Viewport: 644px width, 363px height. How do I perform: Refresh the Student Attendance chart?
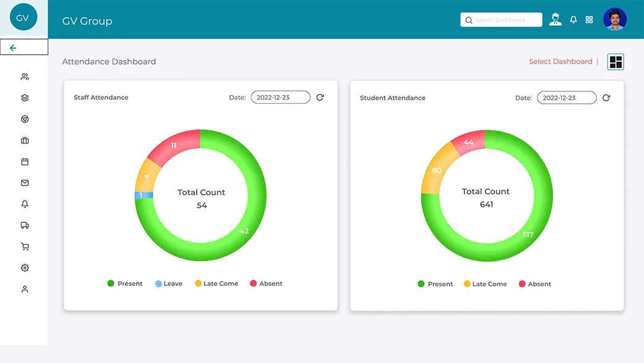coord(606,98)
